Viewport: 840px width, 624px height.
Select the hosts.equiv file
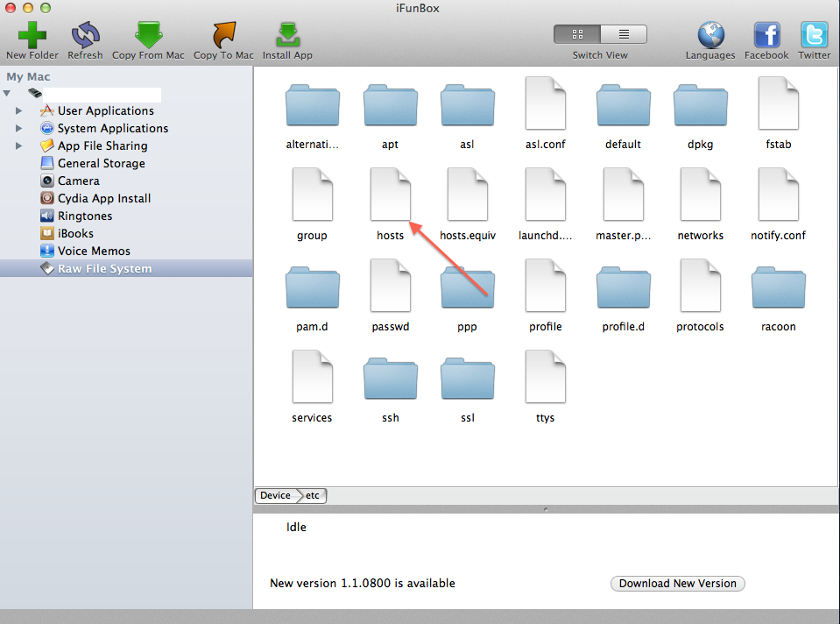click(x=467, y=195)
